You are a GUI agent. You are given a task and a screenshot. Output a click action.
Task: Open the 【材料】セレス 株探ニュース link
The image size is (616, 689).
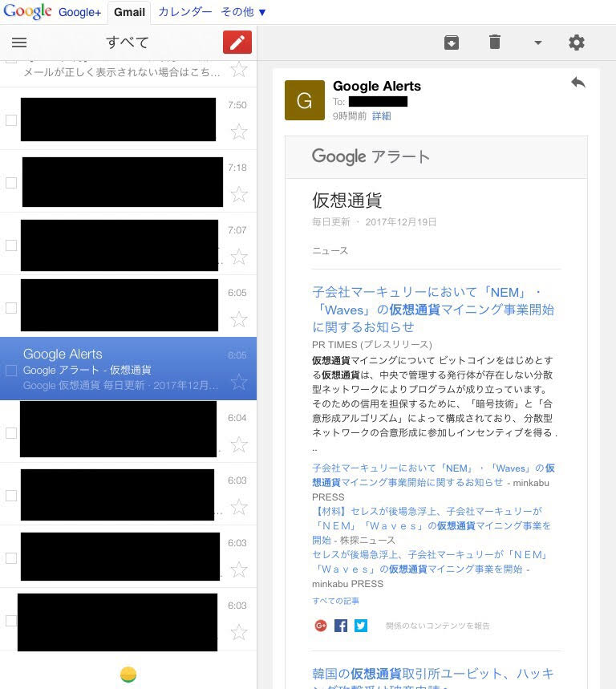pyautogui.click(x=431, y=525)
